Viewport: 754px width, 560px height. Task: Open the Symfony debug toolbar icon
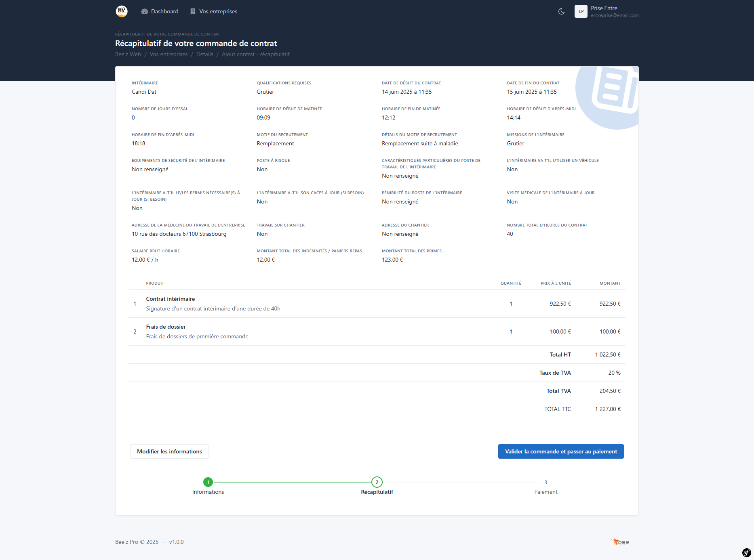(x=746, y=552)
